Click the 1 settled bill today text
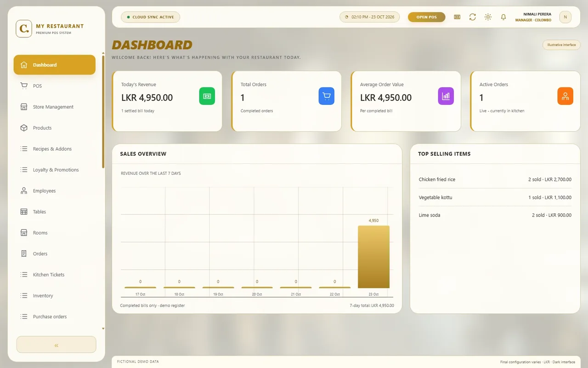 pos(138,111)
